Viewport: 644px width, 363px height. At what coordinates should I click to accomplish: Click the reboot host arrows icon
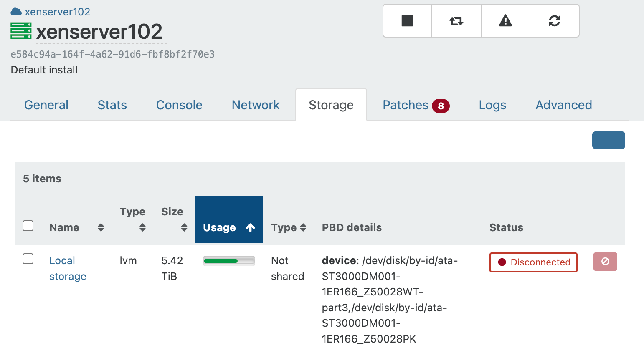[x=456, y=21]
